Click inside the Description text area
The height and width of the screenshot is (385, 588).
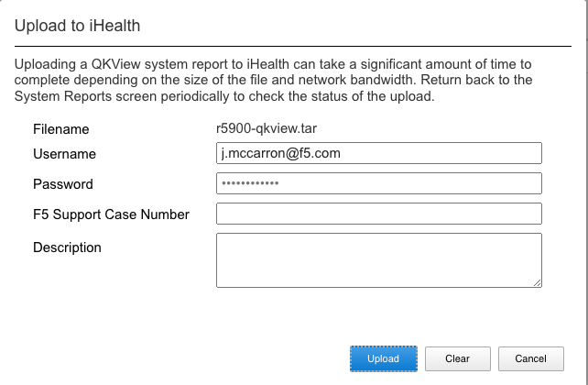(x=379, y=260)
